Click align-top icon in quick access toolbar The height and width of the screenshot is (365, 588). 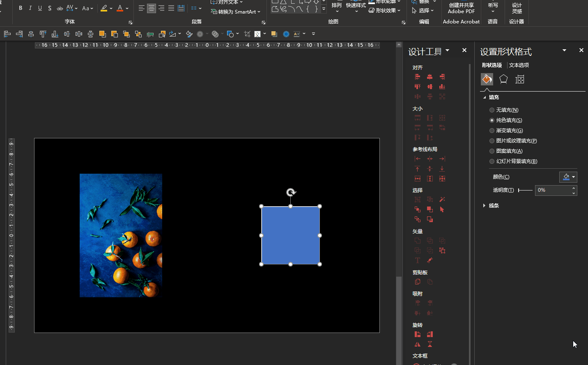pyautogui.click(x=43, y=34)
